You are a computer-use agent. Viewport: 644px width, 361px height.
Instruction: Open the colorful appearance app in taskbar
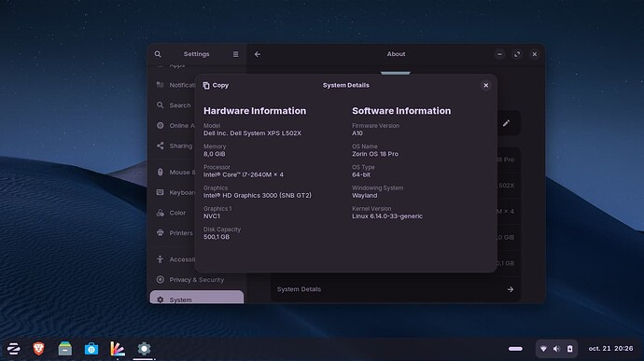(x=118, y=349)
